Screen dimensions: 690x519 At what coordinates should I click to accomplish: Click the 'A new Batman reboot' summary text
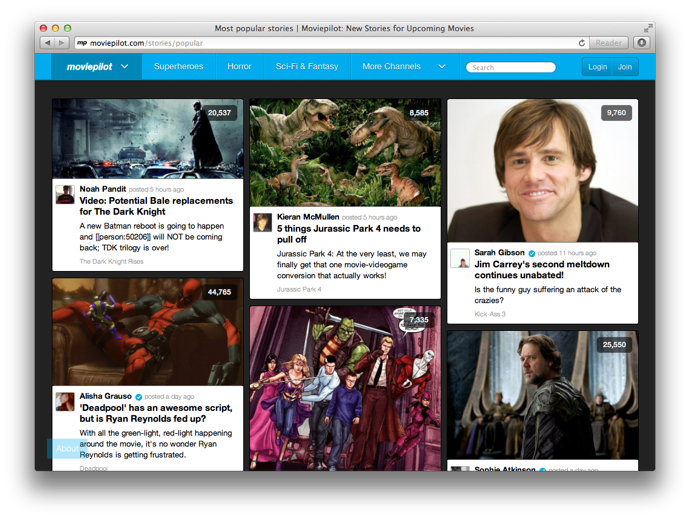[x=152, y=237]
